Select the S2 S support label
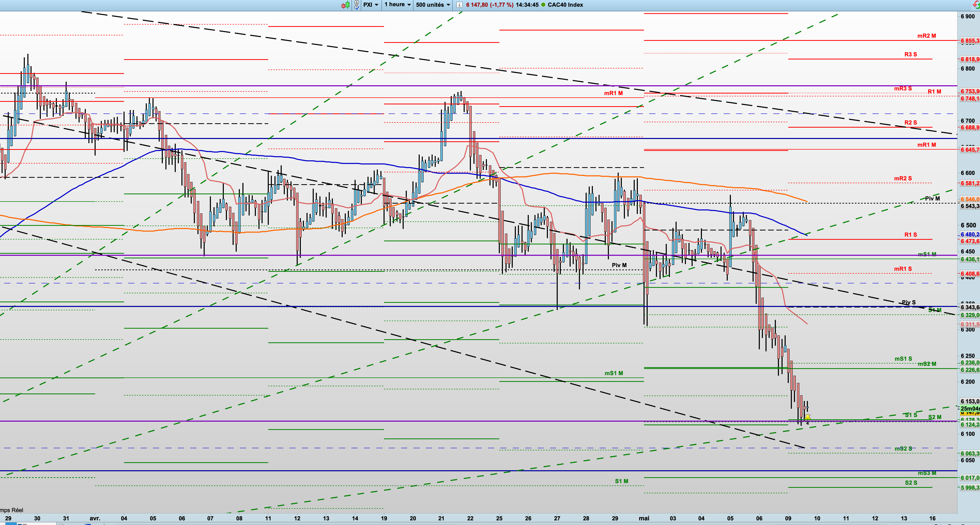Image resolution: width=980 pixels, height=525 pixels. (x=911, y=483)
